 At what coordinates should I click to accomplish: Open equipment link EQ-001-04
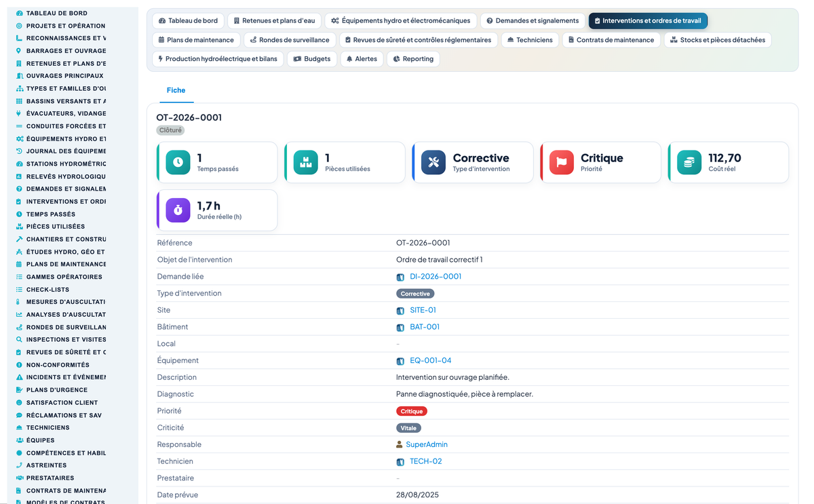(x=431, y=361)
